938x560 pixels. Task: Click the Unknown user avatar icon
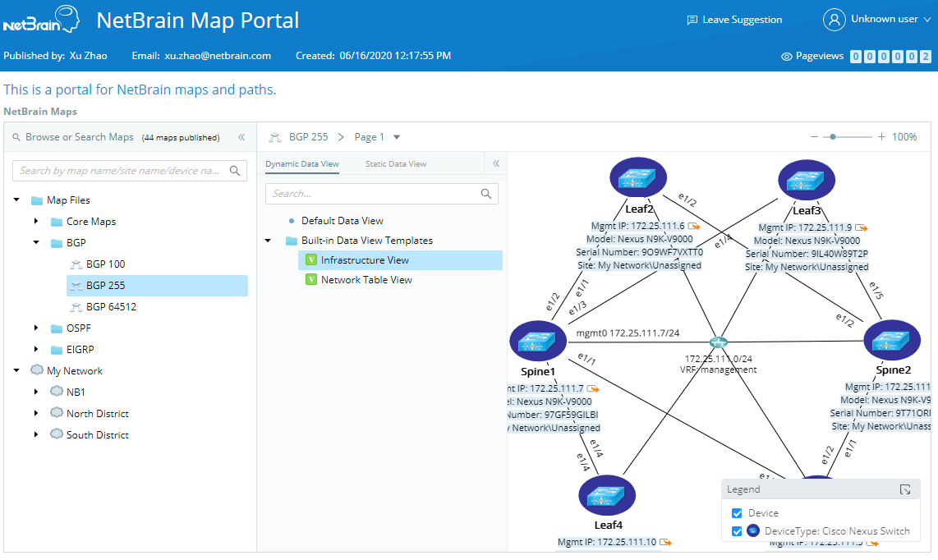click(x=834, y=20)
